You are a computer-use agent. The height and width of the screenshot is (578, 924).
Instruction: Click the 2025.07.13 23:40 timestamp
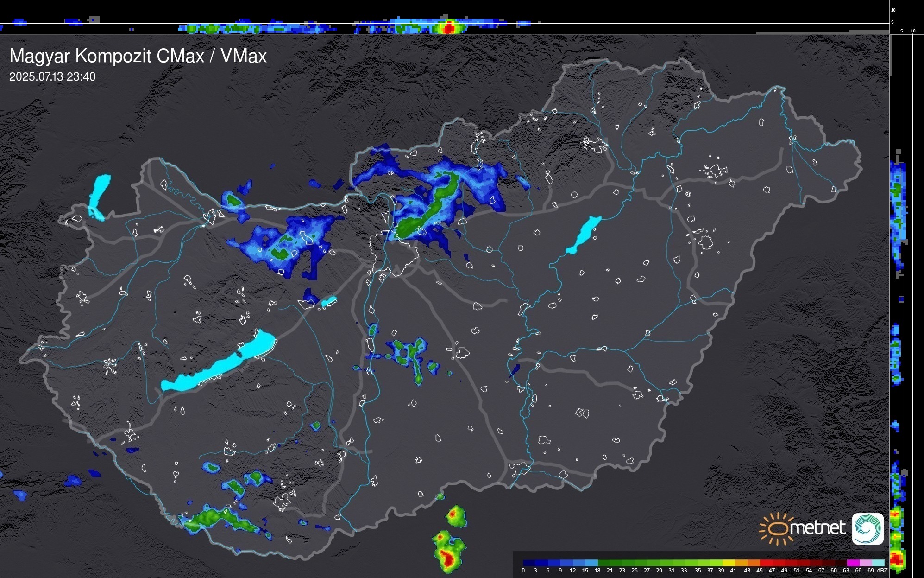point(52,77)
